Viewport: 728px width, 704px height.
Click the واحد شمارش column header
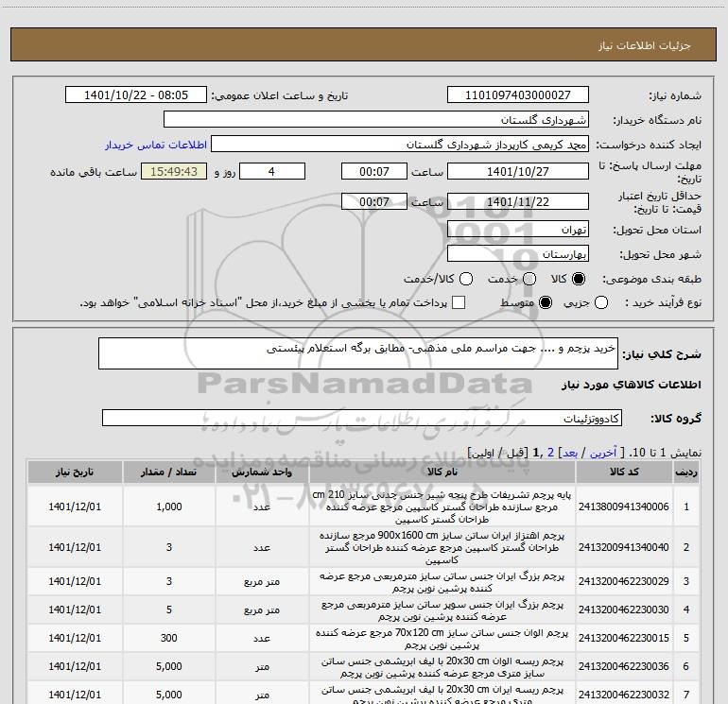tap(262, 472)
